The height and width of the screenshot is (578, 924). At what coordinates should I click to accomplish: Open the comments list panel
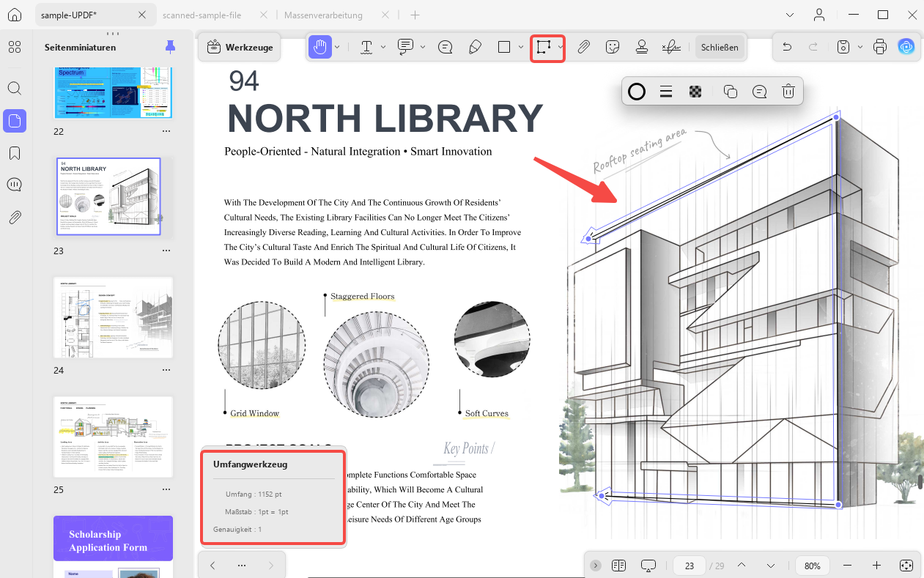[15, 185]
